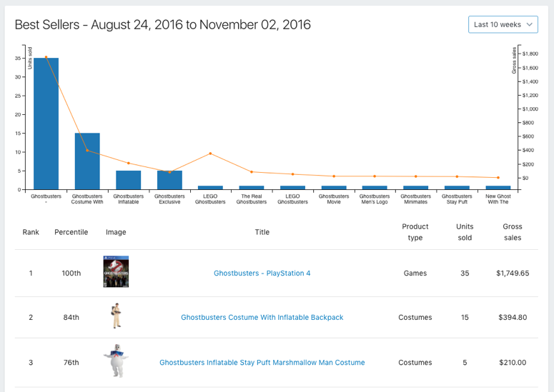Screen dimensions: 554x392
Task: Click the inflatable backpack costume thumbnail
Action: coord(116,316)
